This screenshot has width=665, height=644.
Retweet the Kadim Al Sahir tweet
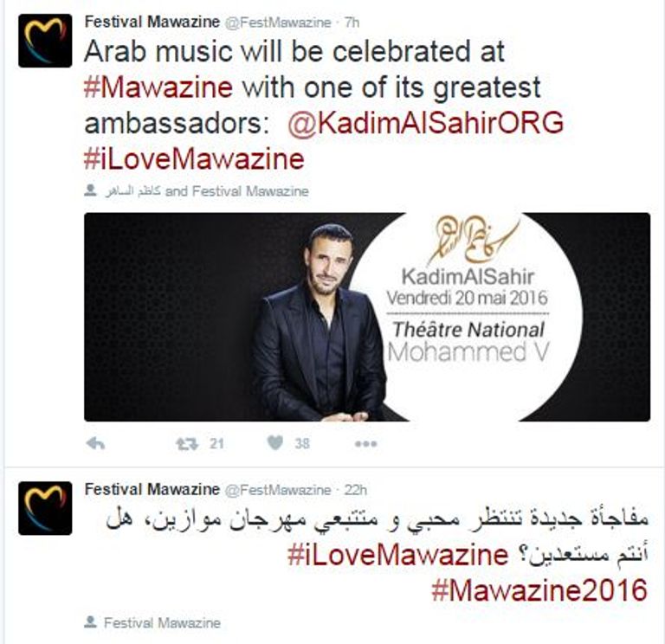click(187, 444)
